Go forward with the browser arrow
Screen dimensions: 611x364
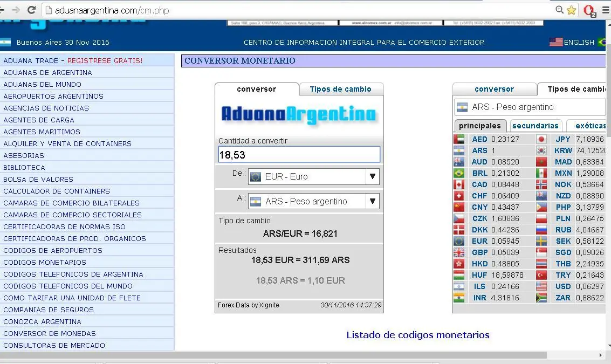tap(16, 10)
